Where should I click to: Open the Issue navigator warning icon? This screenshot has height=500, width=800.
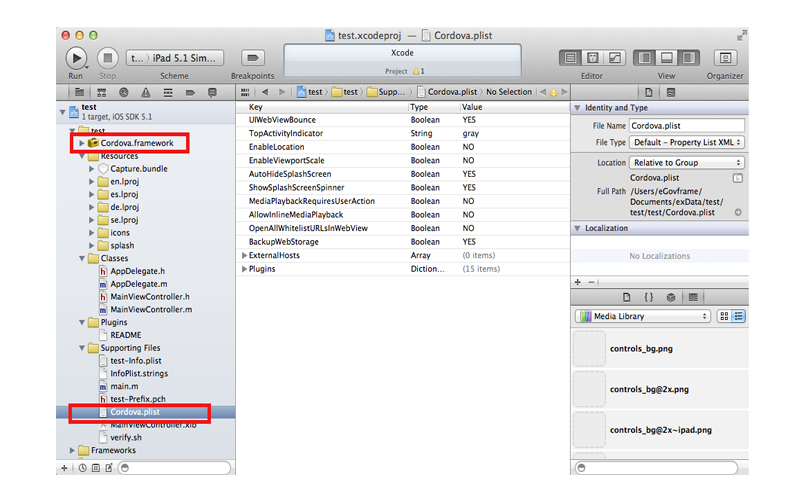(146, 92)
